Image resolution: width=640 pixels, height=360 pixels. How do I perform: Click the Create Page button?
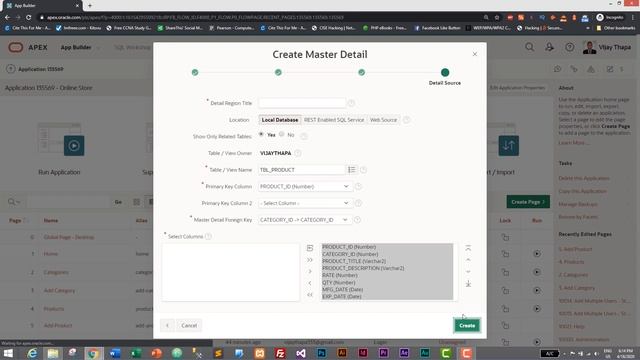tap(528, 202)
